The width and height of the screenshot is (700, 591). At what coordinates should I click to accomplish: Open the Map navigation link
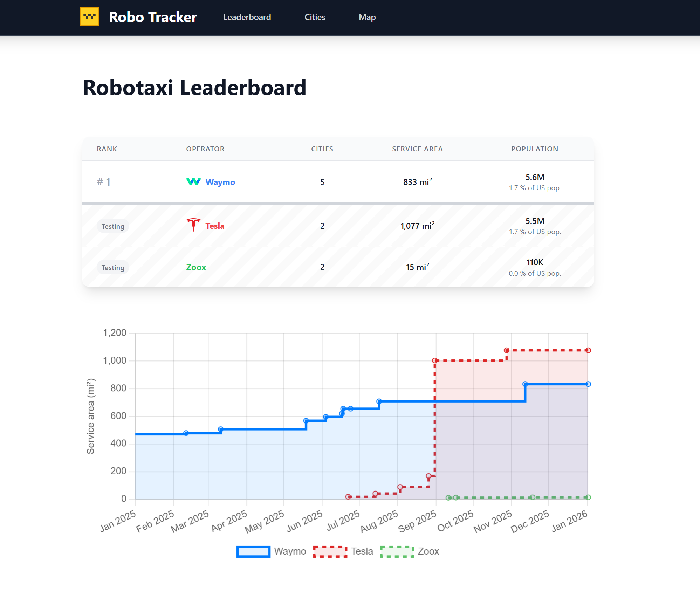pyautogui.click(x=367, y=17)
